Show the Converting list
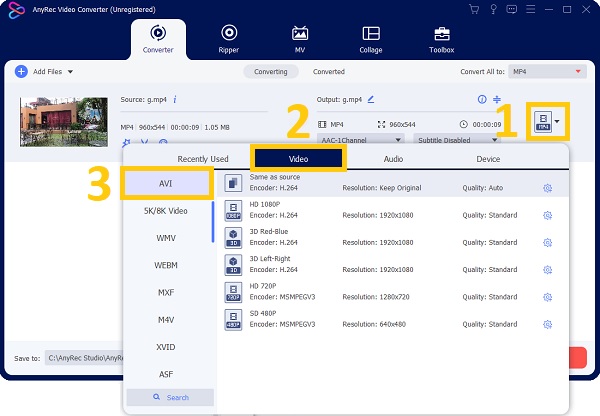 [x=271, y=72]
